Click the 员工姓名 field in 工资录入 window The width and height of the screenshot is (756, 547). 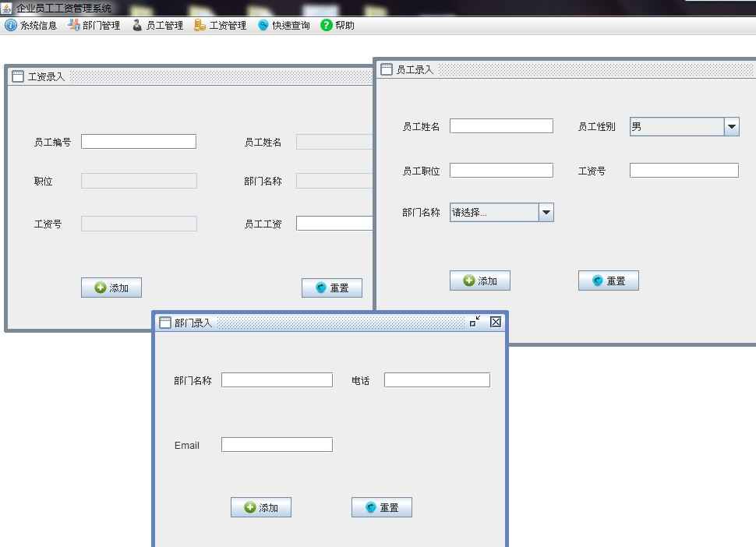coord(334,142)
